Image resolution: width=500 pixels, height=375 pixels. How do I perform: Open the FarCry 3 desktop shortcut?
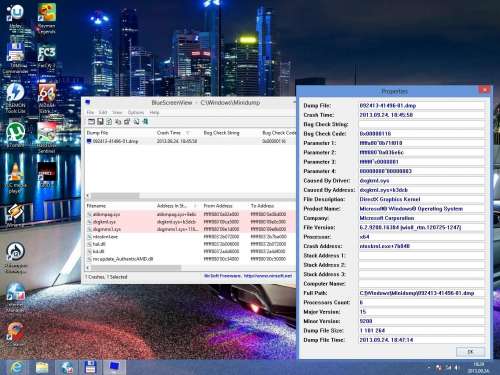click(x=47, y=56)
